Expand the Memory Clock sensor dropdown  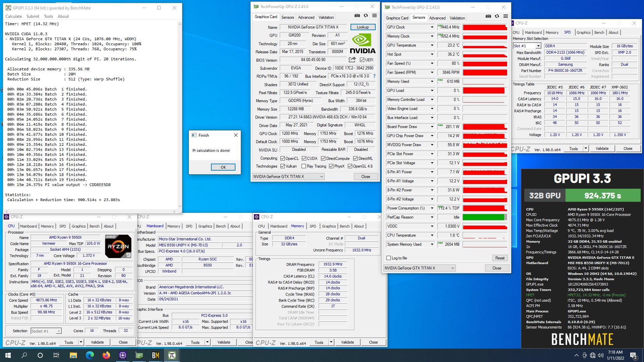(432, 36)
